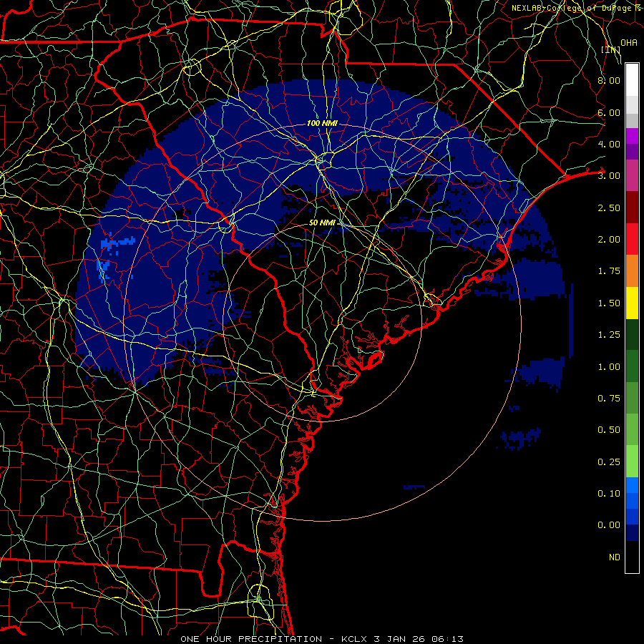
Task: Pick the navy swatch just below 0.00
Action: click(632, 533)
